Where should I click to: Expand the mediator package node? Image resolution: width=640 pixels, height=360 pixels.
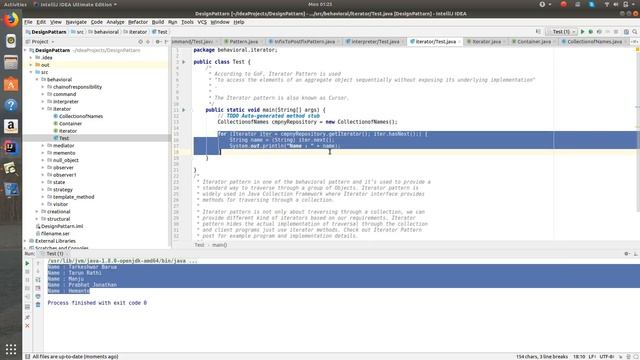pyautogui.click(x=43, y=146)
